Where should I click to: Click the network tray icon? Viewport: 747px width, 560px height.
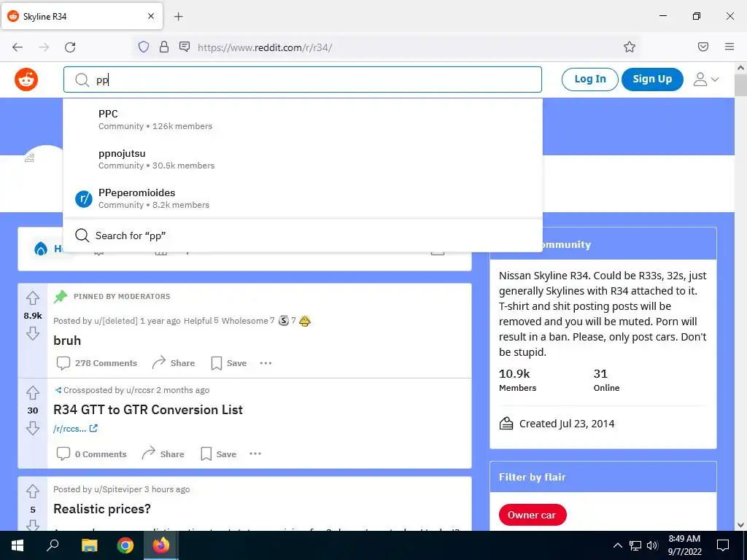[635, 545]
